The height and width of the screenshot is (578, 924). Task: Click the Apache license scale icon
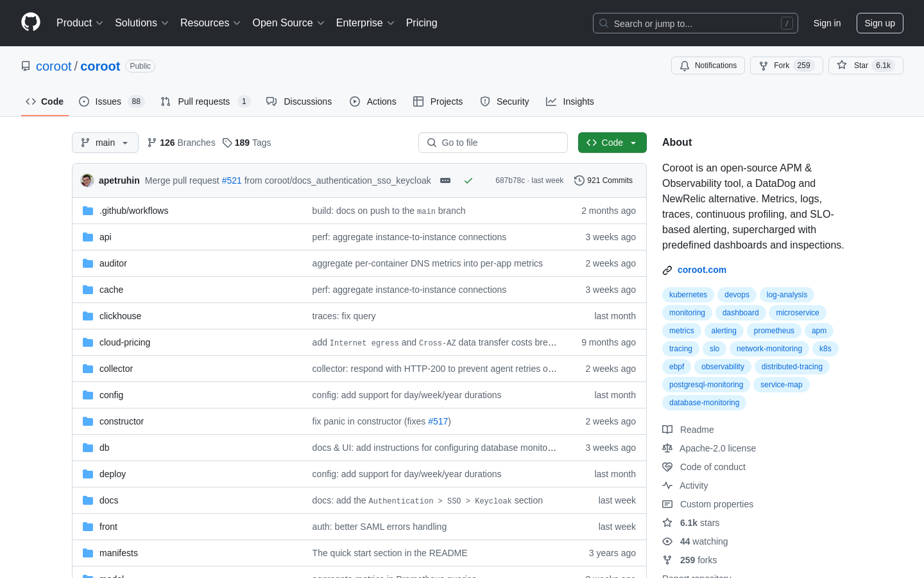coord(667,448)
